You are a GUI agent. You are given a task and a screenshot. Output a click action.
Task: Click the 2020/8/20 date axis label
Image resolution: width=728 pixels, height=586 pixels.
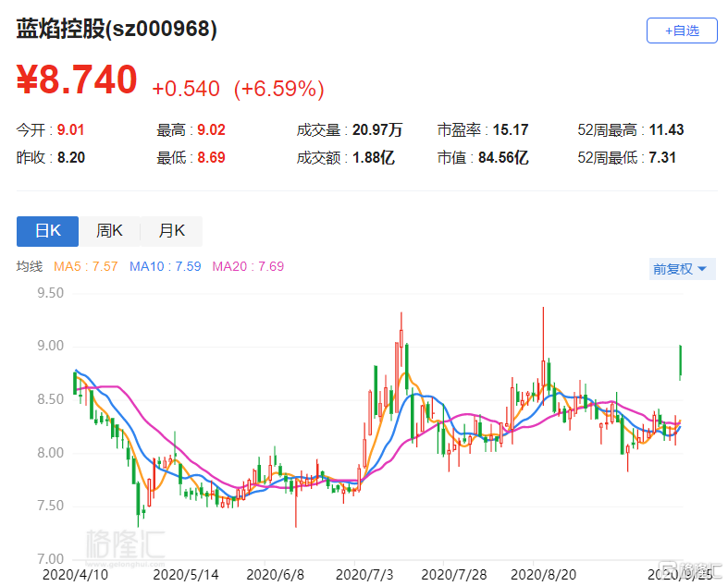543,575
